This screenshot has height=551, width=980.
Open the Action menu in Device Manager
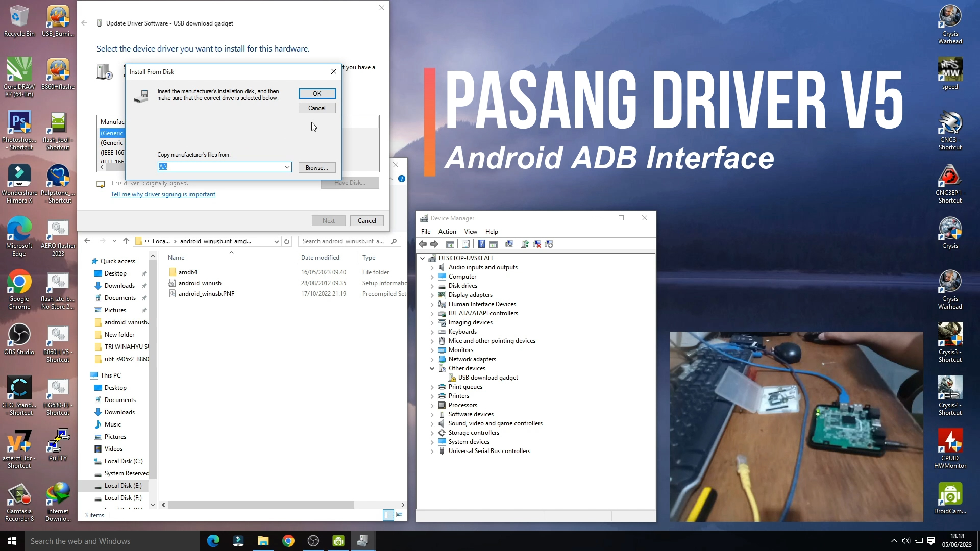click(x=447, y=231)
